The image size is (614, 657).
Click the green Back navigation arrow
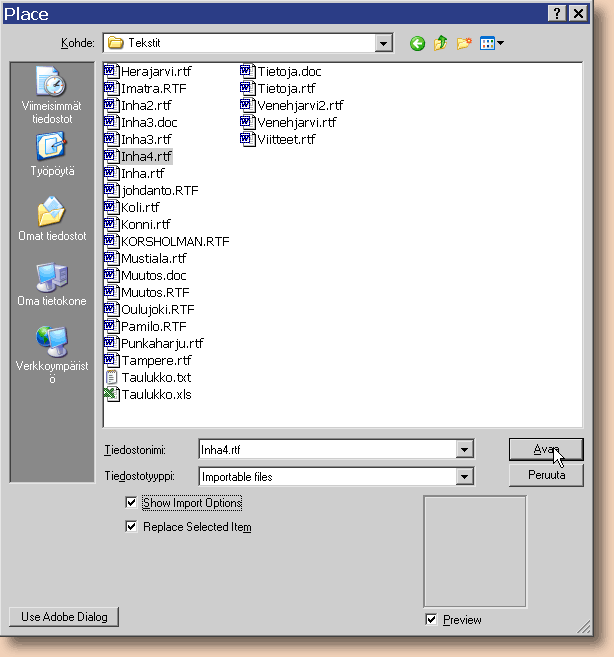[x=417, y=43]
